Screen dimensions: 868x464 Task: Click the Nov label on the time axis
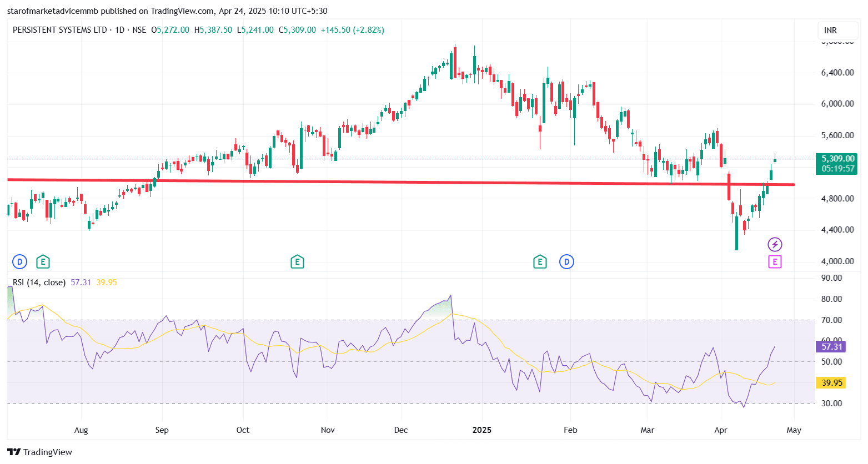coord(328,430)
